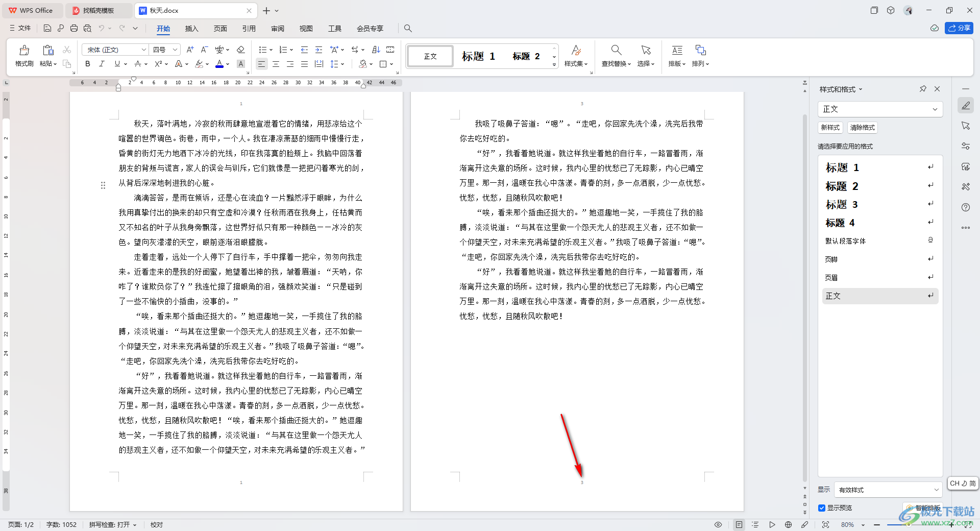This screenshot has height=531, width=980.
Task: Click the Cut scissors icon
Action: 67,50
